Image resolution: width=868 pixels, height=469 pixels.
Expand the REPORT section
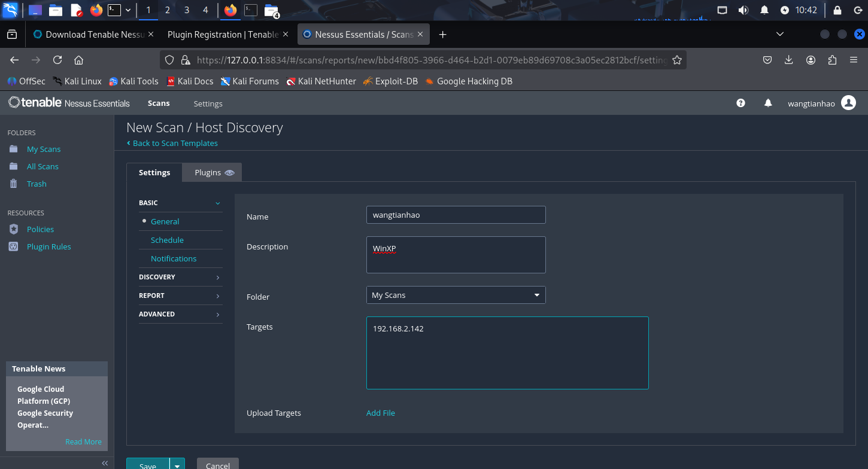180,296
